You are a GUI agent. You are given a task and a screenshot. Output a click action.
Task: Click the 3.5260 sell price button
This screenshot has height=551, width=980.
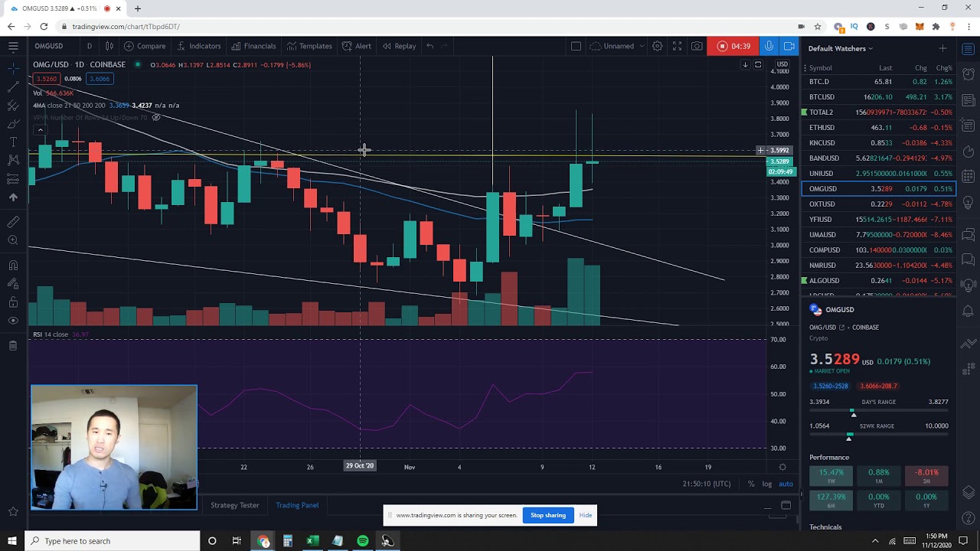[x=46, y=79]
